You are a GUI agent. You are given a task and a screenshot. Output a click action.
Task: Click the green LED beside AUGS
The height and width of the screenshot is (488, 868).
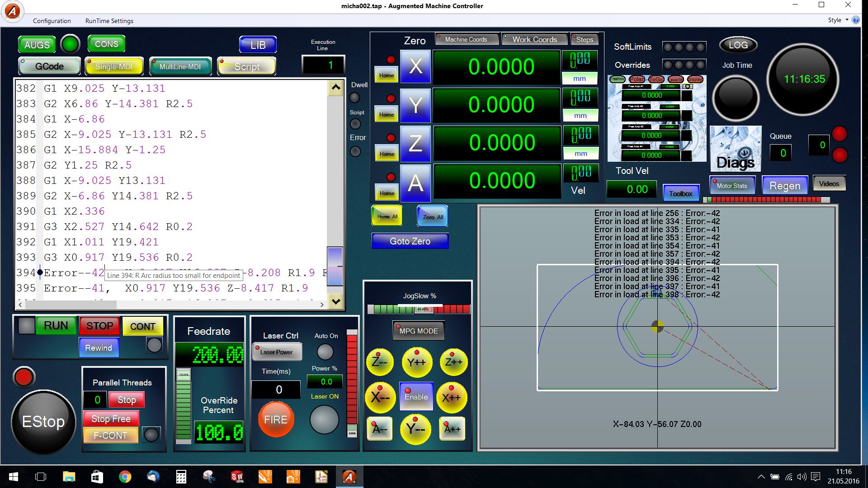(70, 44)
